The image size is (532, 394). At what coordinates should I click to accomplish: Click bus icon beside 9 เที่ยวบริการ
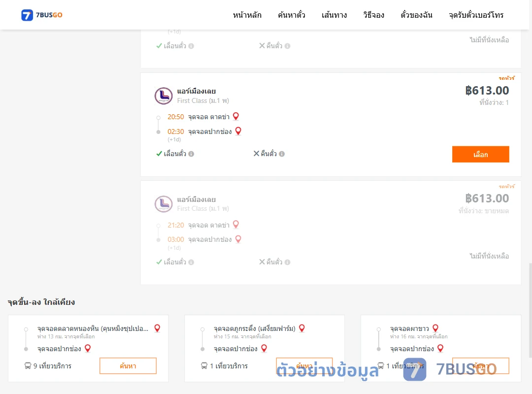(x=28, y=366)
